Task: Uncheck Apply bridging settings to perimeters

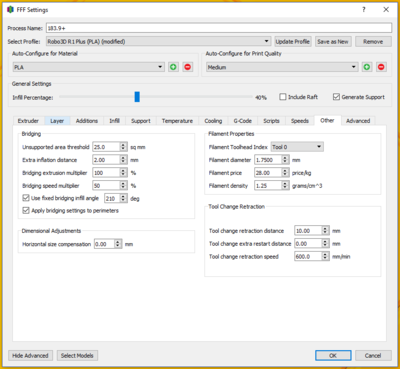Action: (26, 211)
